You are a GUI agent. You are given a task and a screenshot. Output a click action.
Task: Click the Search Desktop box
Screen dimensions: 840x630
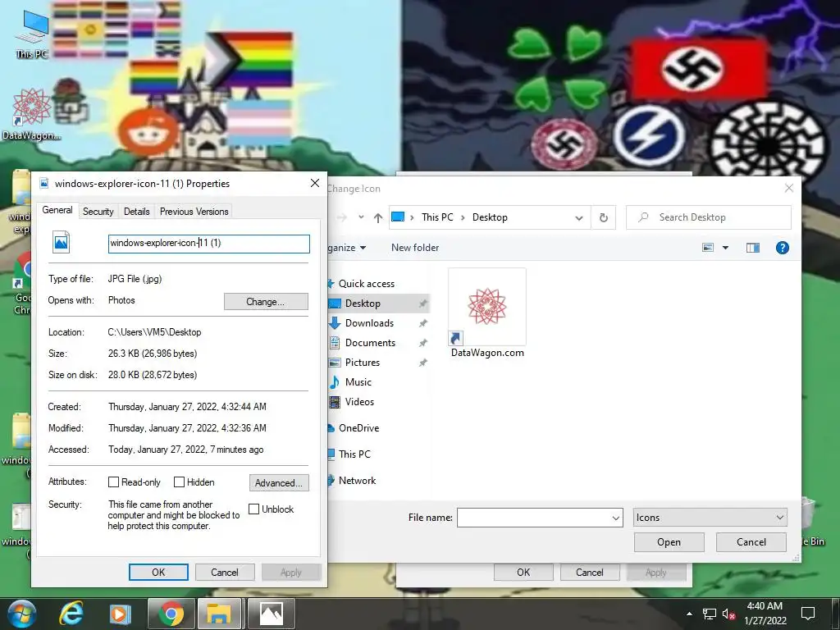click(708, 217)
